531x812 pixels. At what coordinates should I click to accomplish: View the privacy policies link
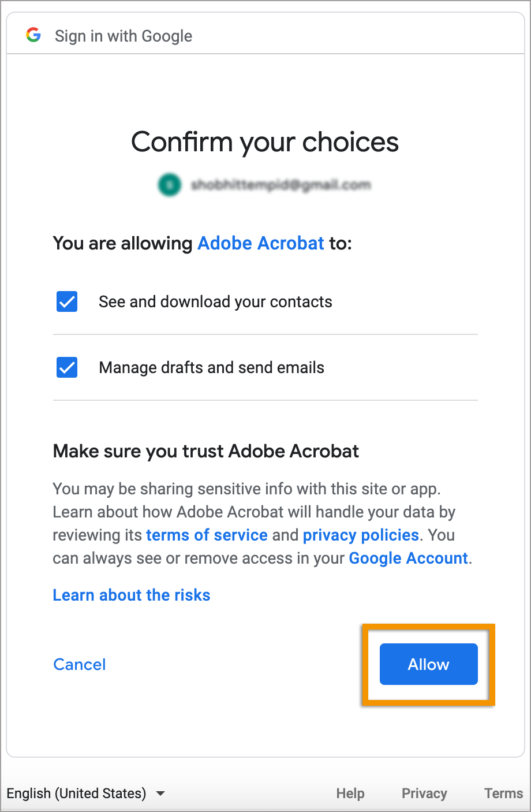click(x=361, y=535)
